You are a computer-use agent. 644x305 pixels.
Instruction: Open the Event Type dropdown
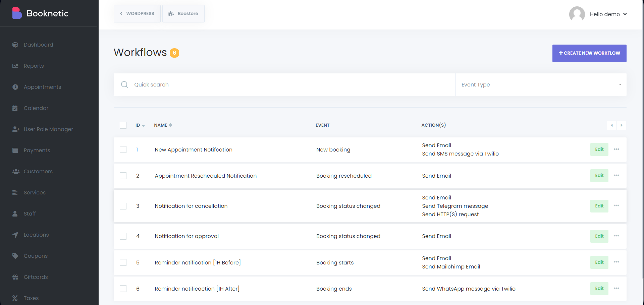coord(541,85)
